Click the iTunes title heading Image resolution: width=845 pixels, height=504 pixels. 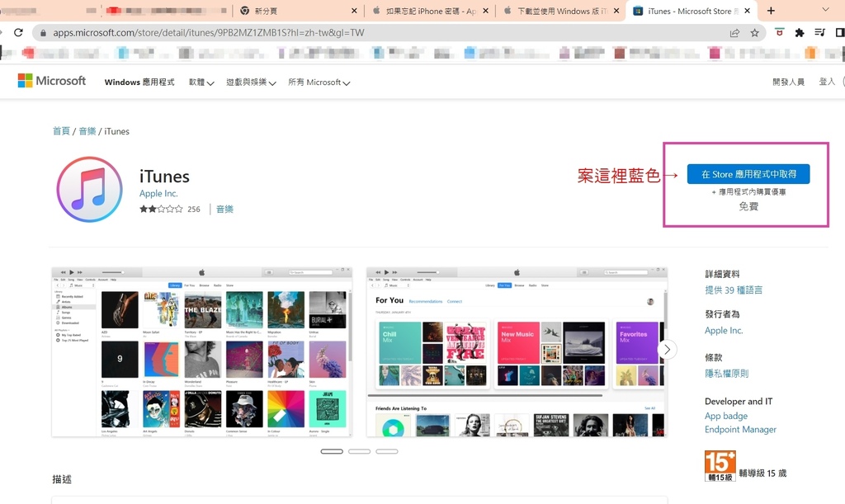coord(164,177)
